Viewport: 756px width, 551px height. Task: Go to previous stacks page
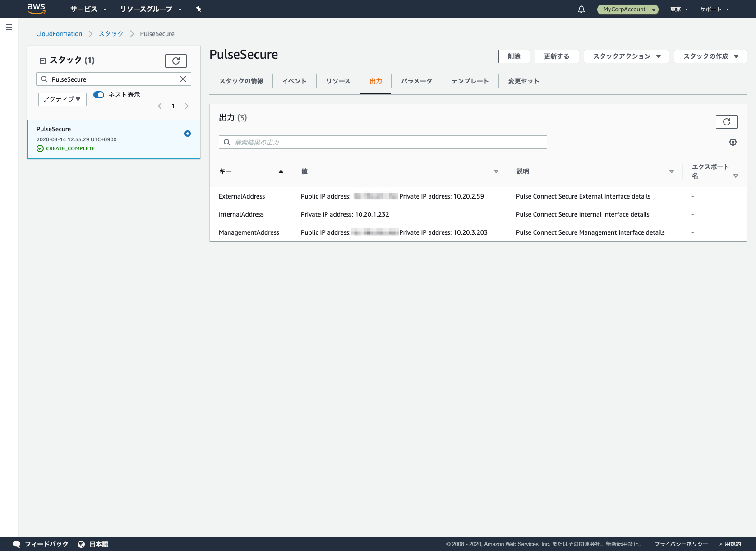point(160,106)
